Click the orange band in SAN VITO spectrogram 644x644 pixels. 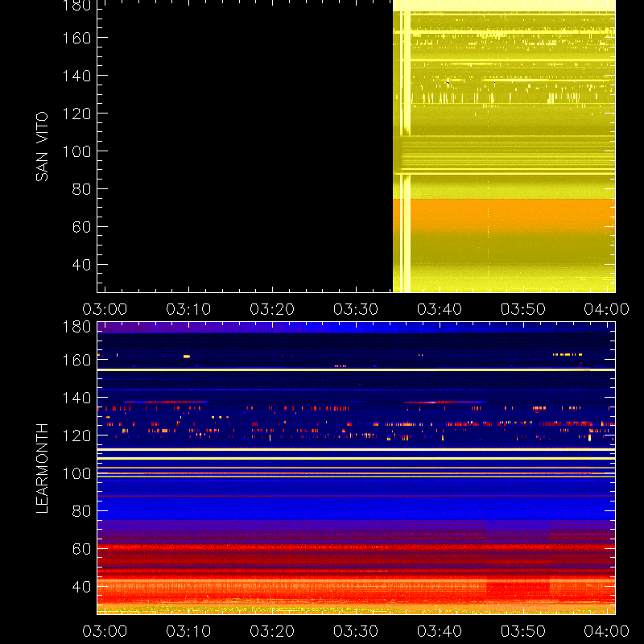pyautogui.click(x=504, y=215)
